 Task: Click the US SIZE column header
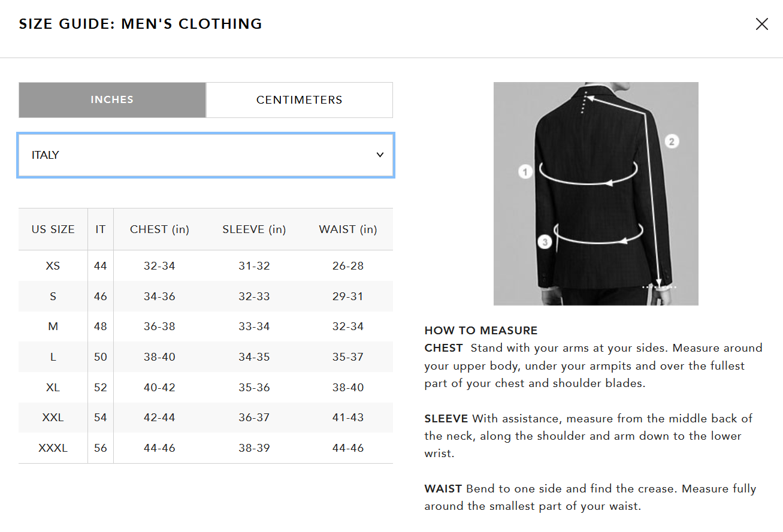53,229
